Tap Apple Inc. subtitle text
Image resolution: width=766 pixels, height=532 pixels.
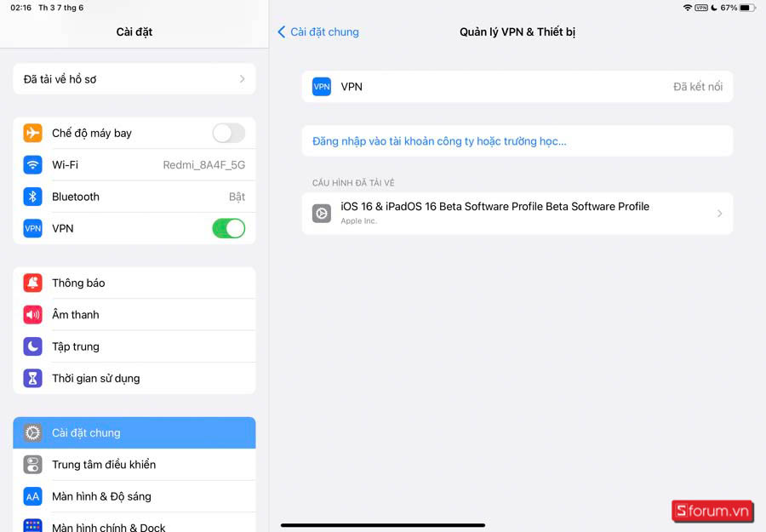(358, 220)
